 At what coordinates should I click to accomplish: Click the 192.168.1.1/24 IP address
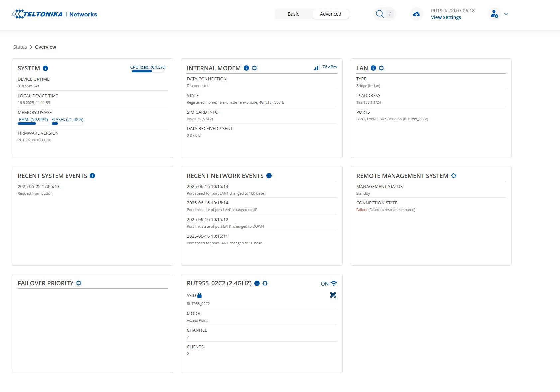[x=369, y=102]
